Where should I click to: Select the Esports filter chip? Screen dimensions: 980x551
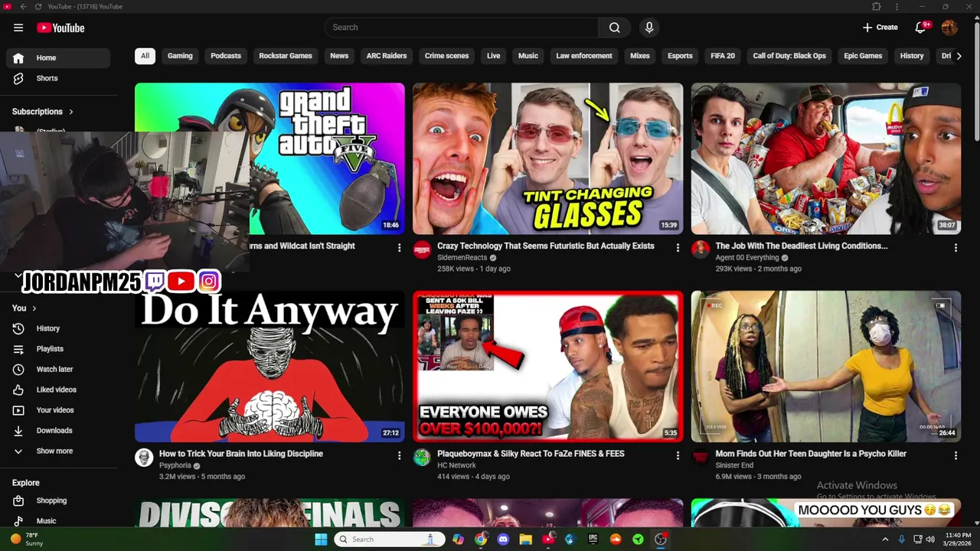pyautogui.click(x=680, y=56)
